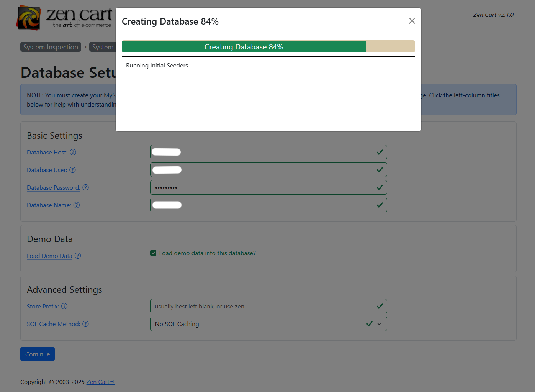Click the Database Password help icon

coord(85,187)
